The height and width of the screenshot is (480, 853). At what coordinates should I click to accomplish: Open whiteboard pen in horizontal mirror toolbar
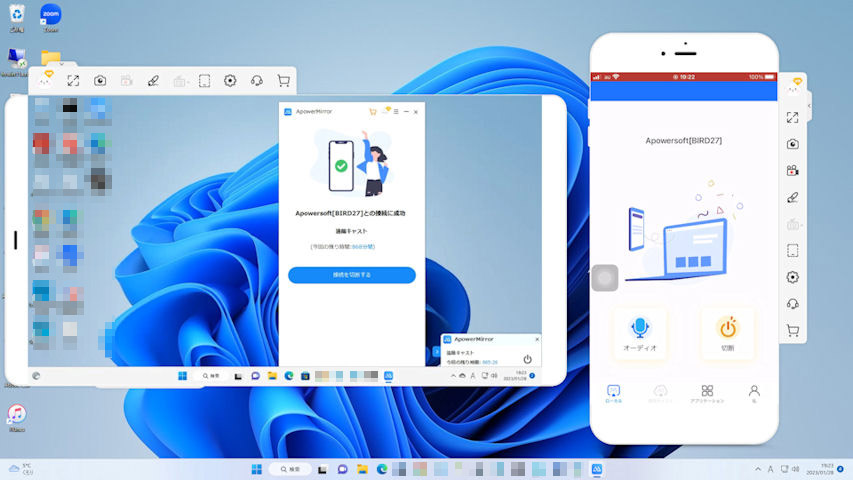153,81
